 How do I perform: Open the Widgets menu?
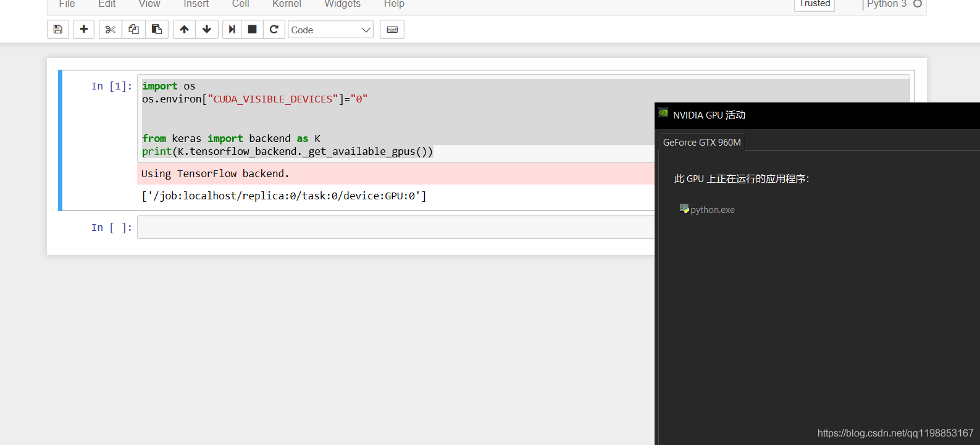[x=343, y=4]
